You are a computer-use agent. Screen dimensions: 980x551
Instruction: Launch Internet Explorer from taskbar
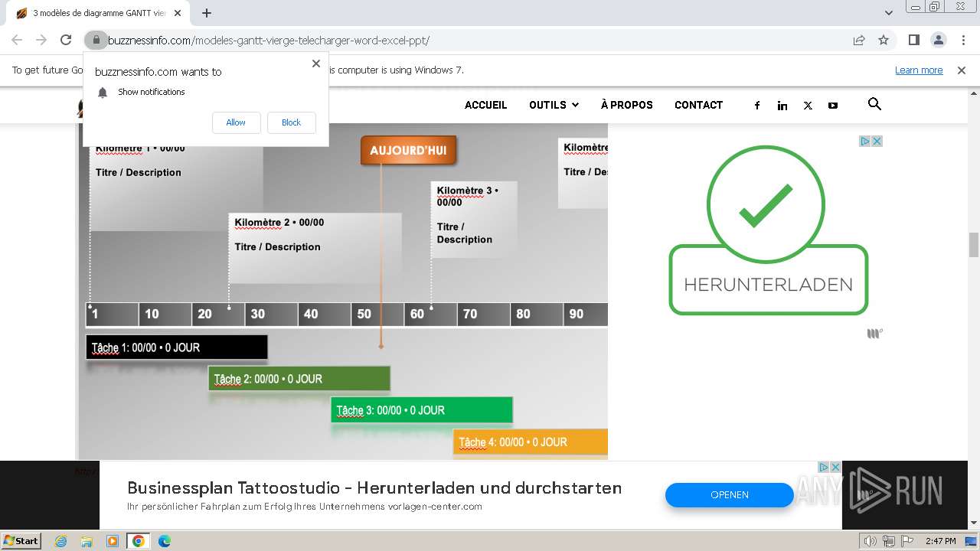60,541
